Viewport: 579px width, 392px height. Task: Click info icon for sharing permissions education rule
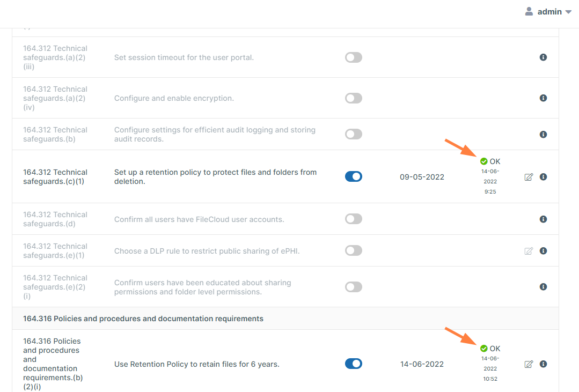[543, 287]
